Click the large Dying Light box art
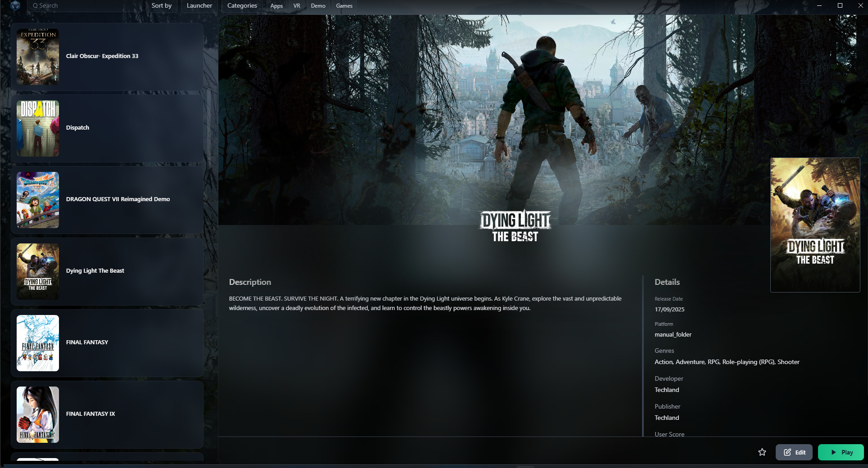This screenshot has width=868, height=468. 815,225
